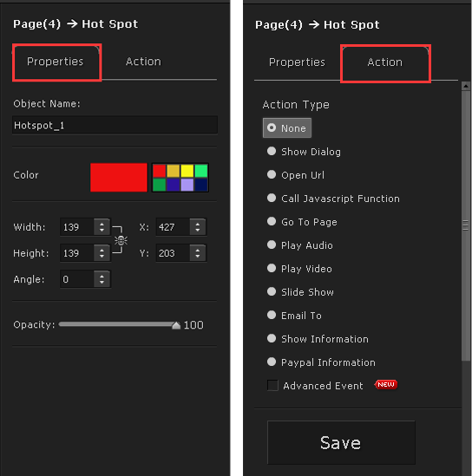Image resolution: width=472 pixels, height=476 pixels.
Task: Click the Width spinner arrows
Action: pos(102,227)
